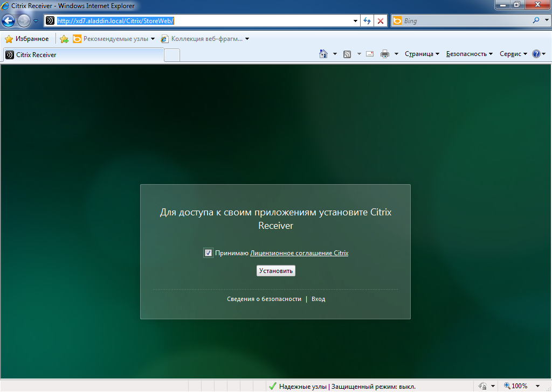Click the greyed-out Forward arrow button
Screen dimensions: 552x392
tap(24, 21)
